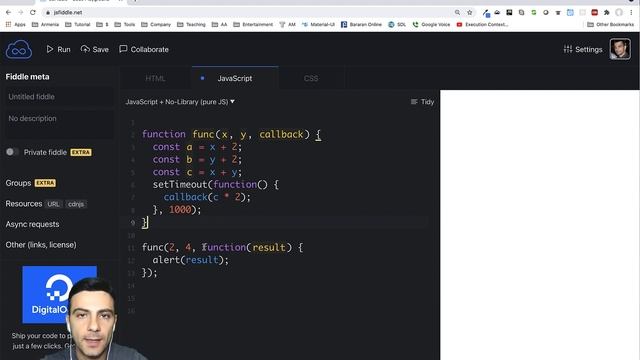Open the Other Bookmarks folder

click(x=610, y=24)
